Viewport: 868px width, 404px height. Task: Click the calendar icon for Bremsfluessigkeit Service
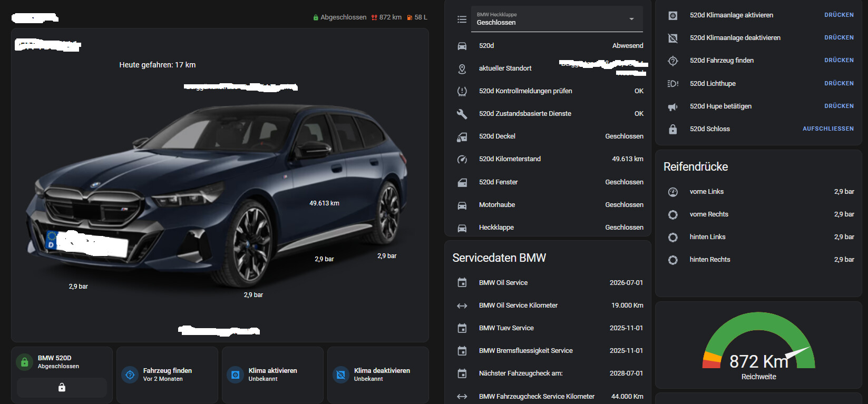462,351
